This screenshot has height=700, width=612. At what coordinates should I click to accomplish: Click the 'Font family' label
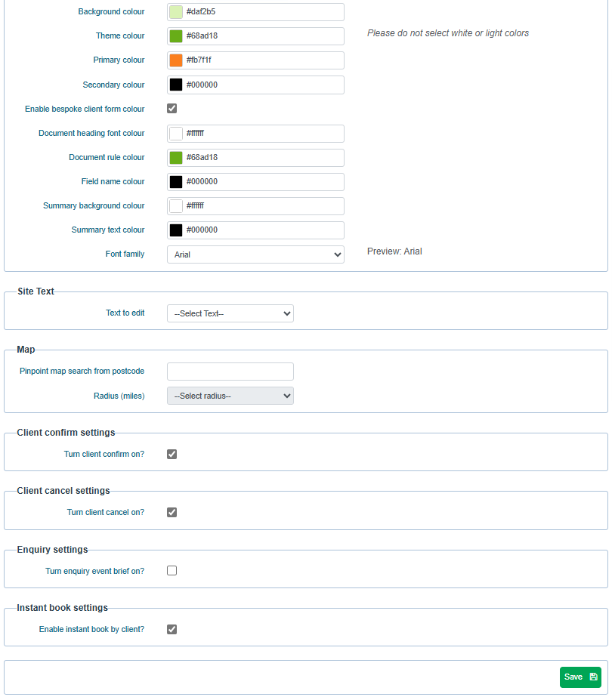pos(125,254)
